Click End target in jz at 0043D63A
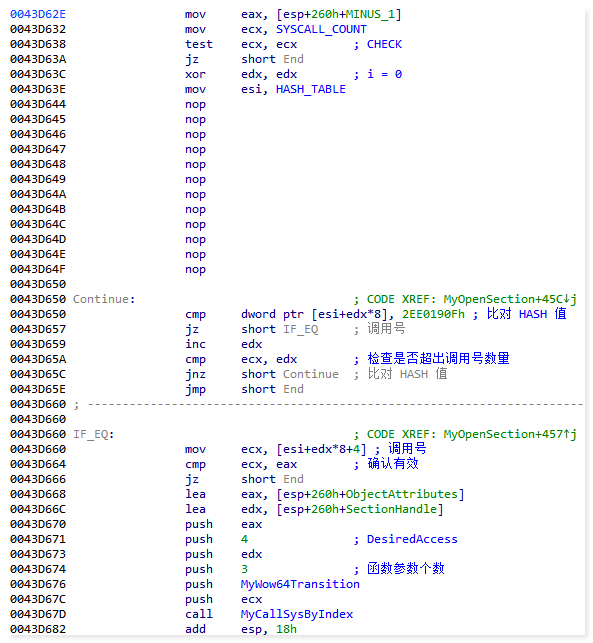This screenshot has width=593, height=643. (x=293, y=59)
